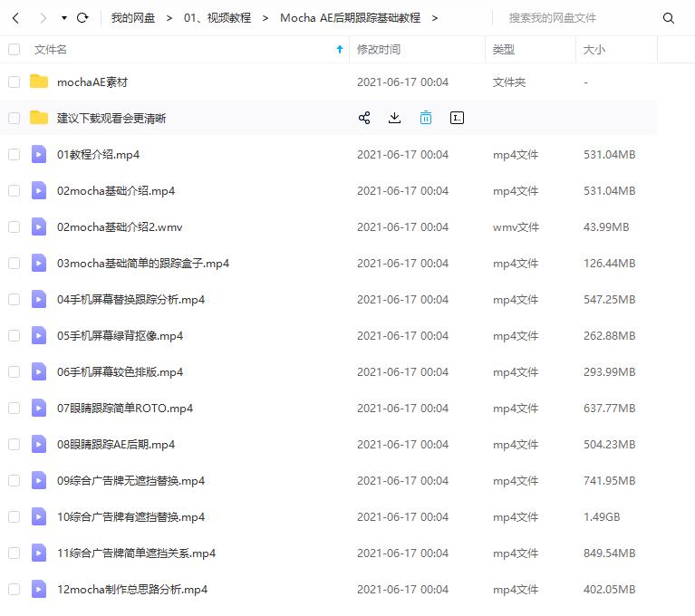Navigate to 01、视频教程 breadcrumb
Viewport: 695px width, 616px height.
[217, 18]
